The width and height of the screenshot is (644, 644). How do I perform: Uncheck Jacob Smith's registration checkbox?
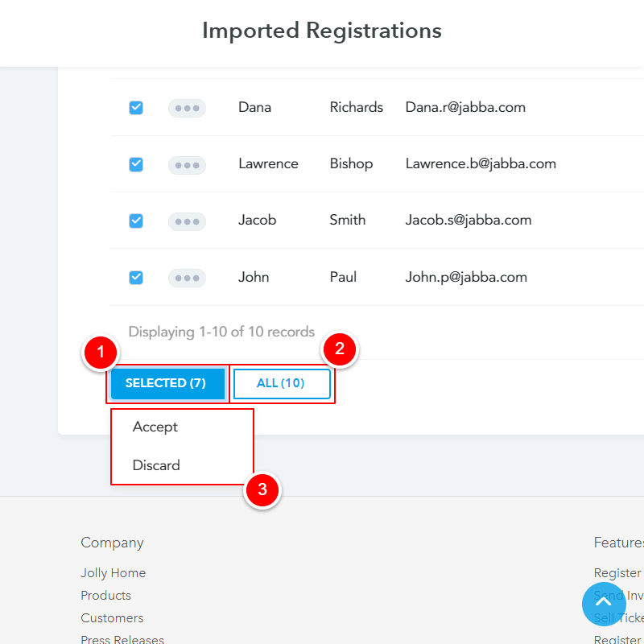tap(135, 221)
